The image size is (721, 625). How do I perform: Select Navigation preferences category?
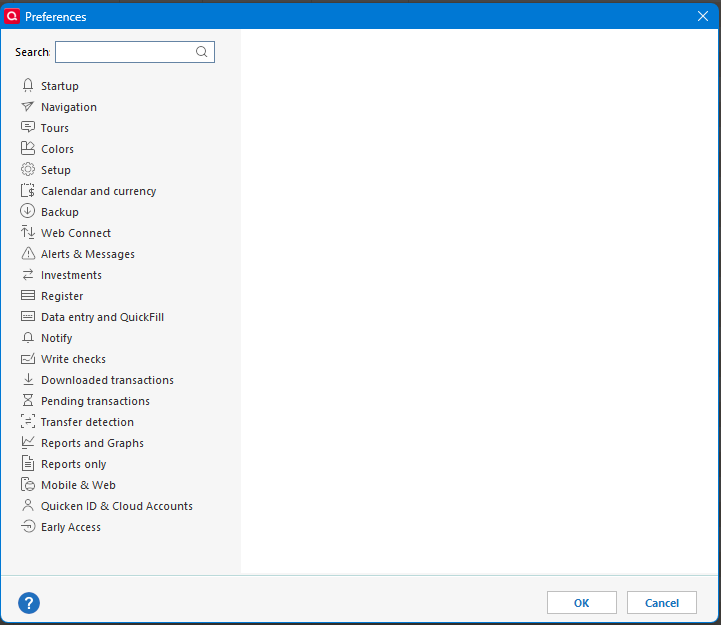point(69,107)
